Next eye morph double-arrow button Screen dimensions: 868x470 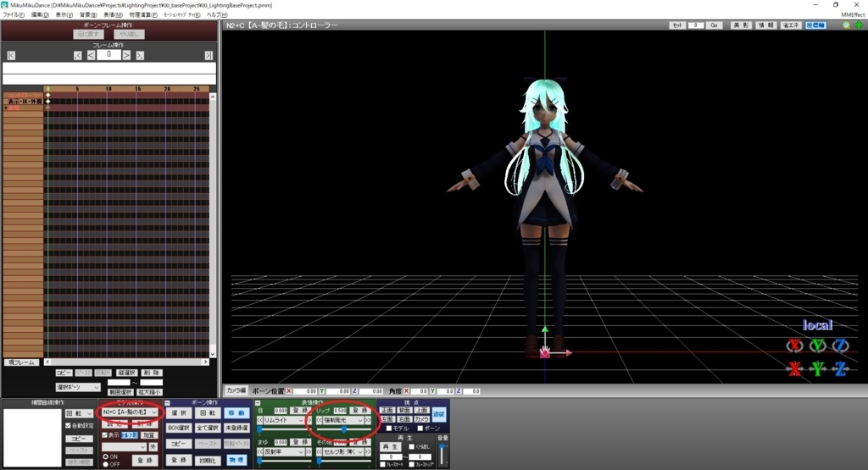[309, 421]
